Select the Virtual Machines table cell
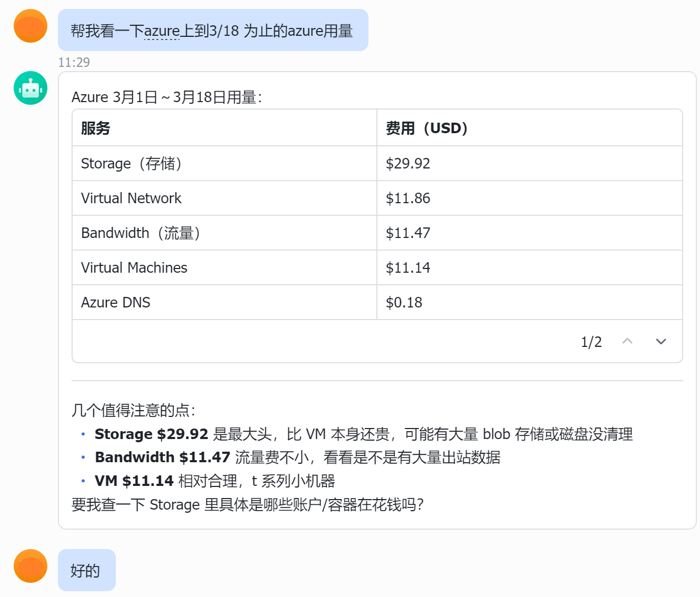Viewport: 700px width, 597px height. tap(225, 267)
